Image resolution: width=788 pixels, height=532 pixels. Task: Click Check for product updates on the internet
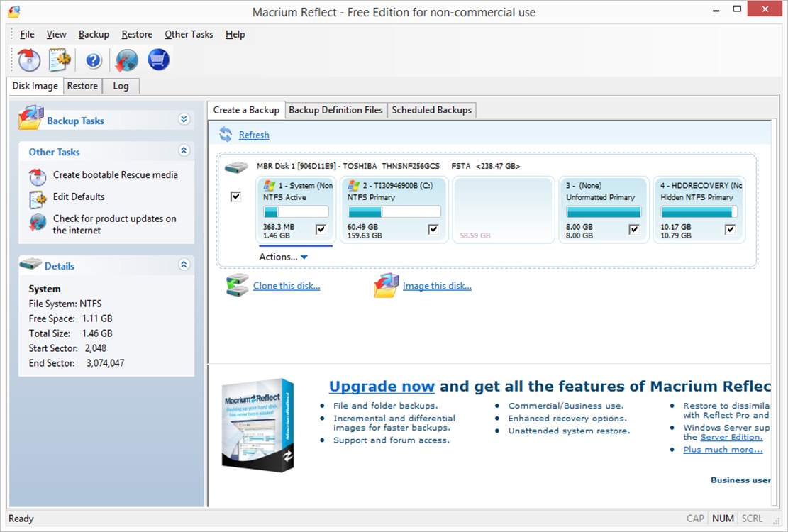point(115,224)
